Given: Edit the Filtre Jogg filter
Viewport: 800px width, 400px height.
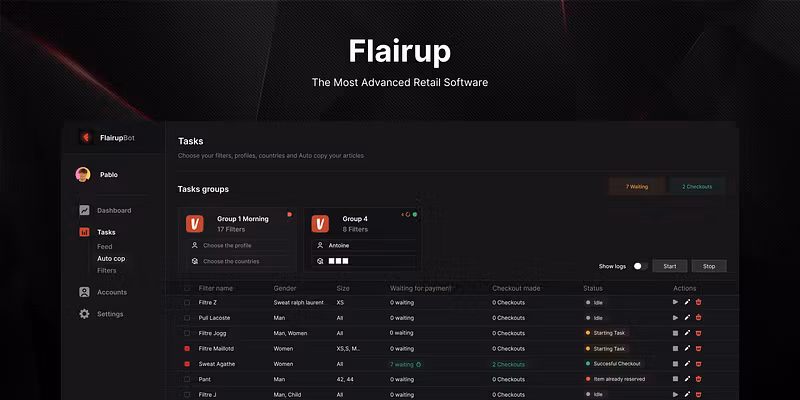Looking at the screenshot, I should [687, 333].
